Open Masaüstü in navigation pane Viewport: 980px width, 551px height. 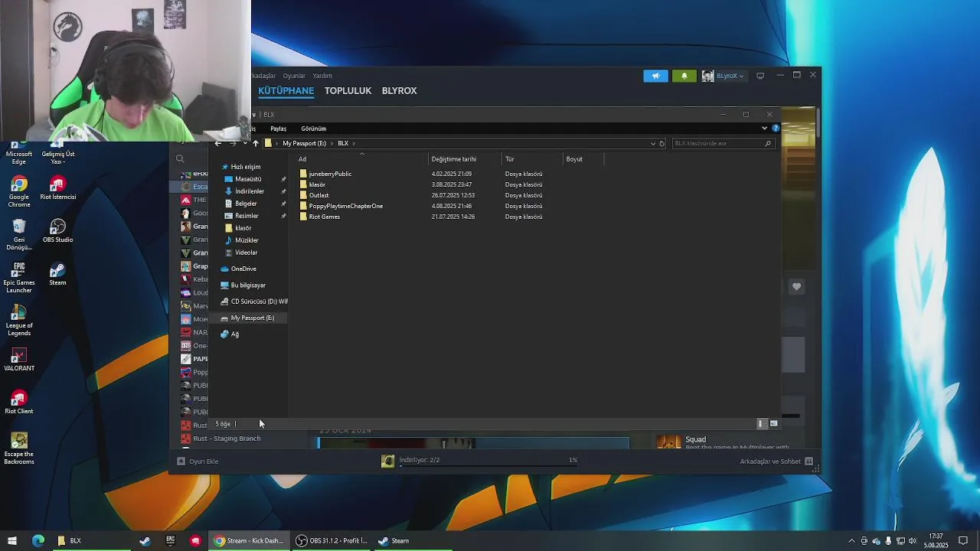(x=248, y=179)
